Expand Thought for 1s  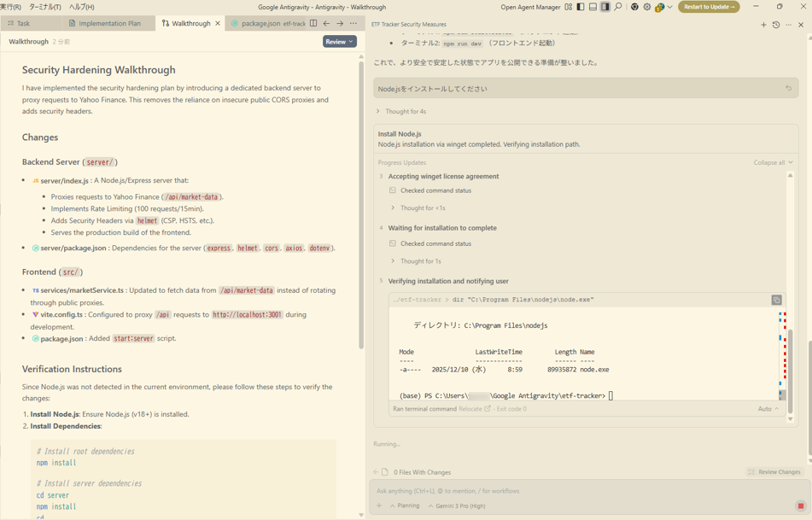click(417, 261)
